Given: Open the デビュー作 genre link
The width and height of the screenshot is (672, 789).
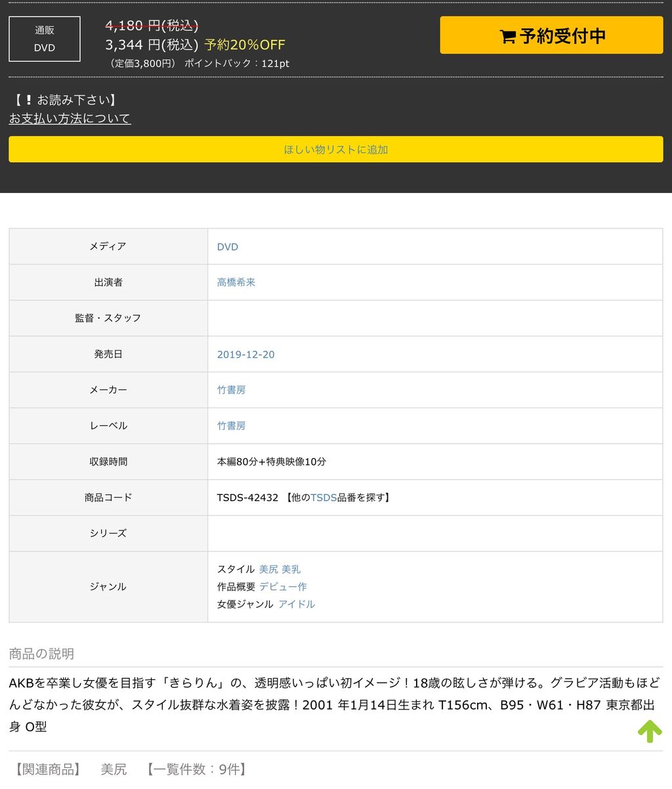Looking at the screenshot, I should [x=283, y=587].
